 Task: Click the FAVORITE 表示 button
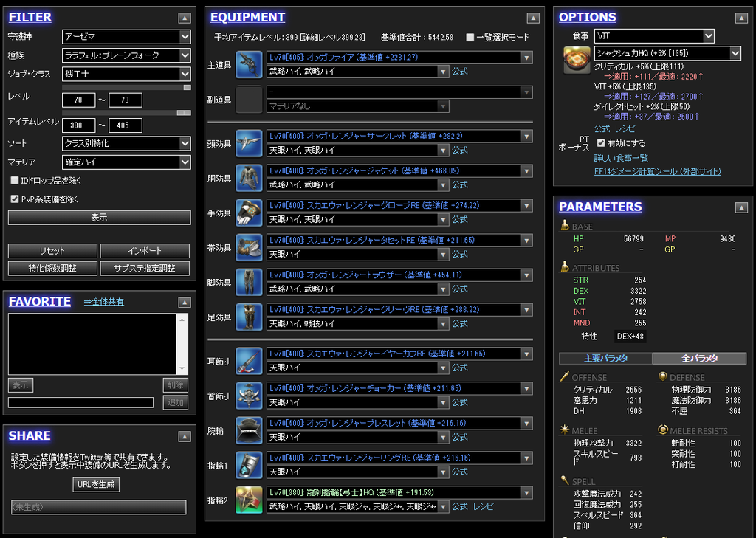click(21, 384)
